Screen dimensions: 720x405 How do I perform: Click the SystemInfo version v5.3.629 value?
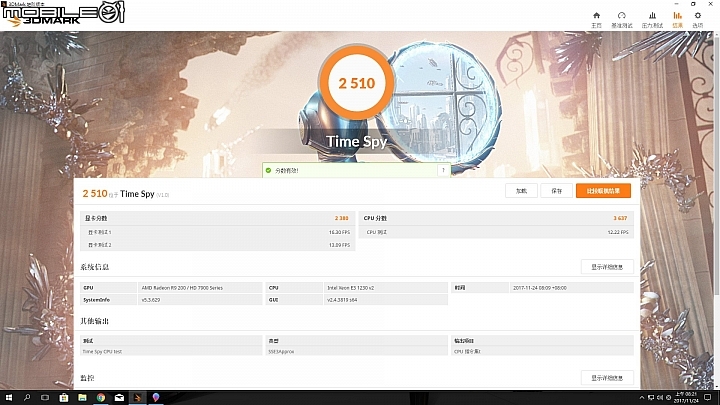(x=151, y=300)
